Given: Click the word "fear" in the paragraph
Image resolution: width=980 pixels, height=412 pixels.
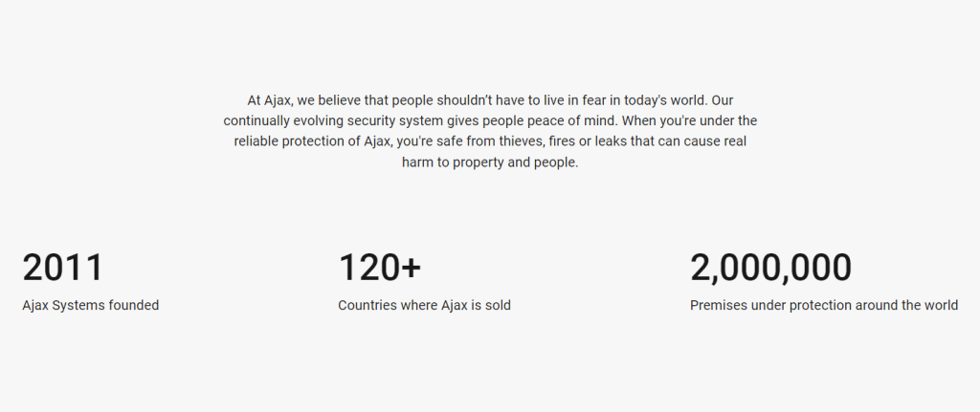Looking at the screenshot, I should tap(593, 100).
